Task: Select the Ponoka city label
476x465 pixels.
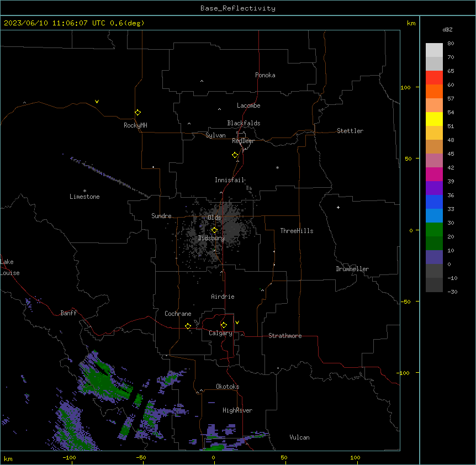Action: point(265,75)
